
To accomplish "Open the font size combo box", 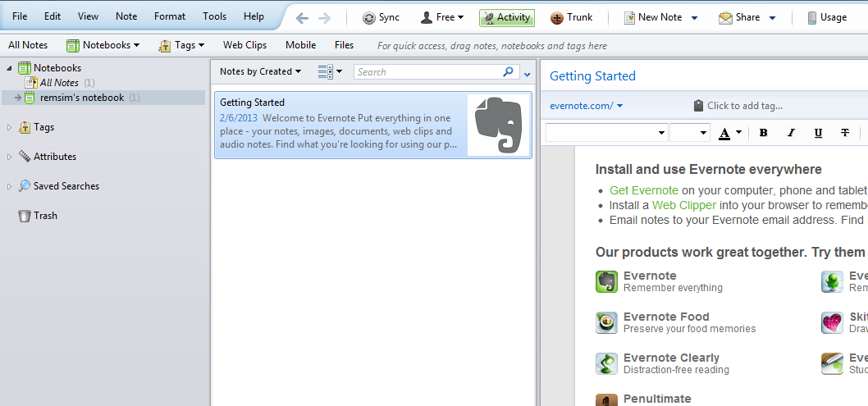I will pos(690,133).
